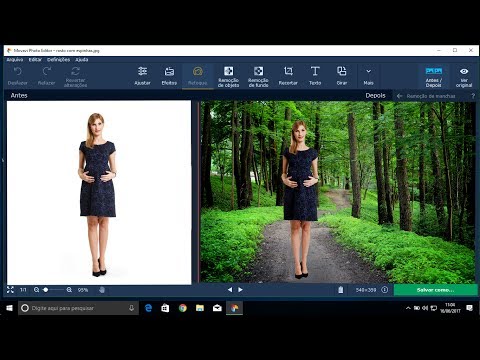480x360 pixels.
Task: Open Microsoft Store from the taskbar
Action: coord(165,308)
